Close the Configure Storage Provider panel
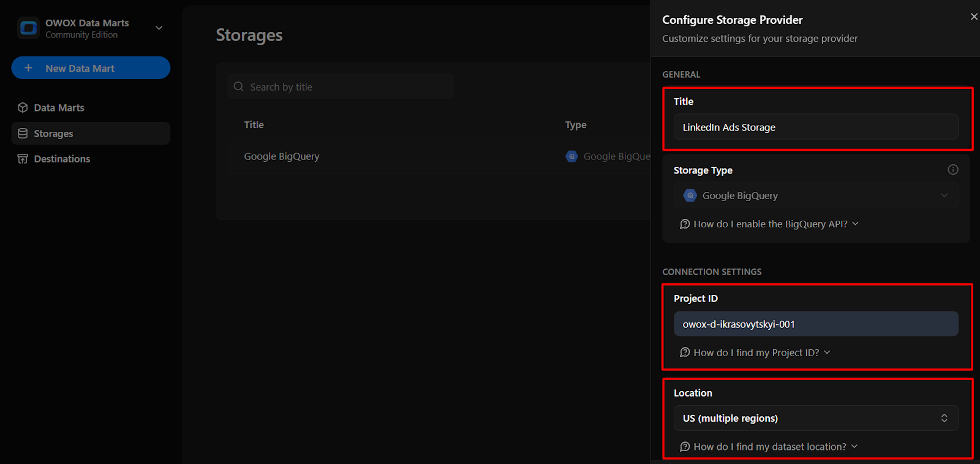Viewport: 980px width, 464px height. [974, 17]
